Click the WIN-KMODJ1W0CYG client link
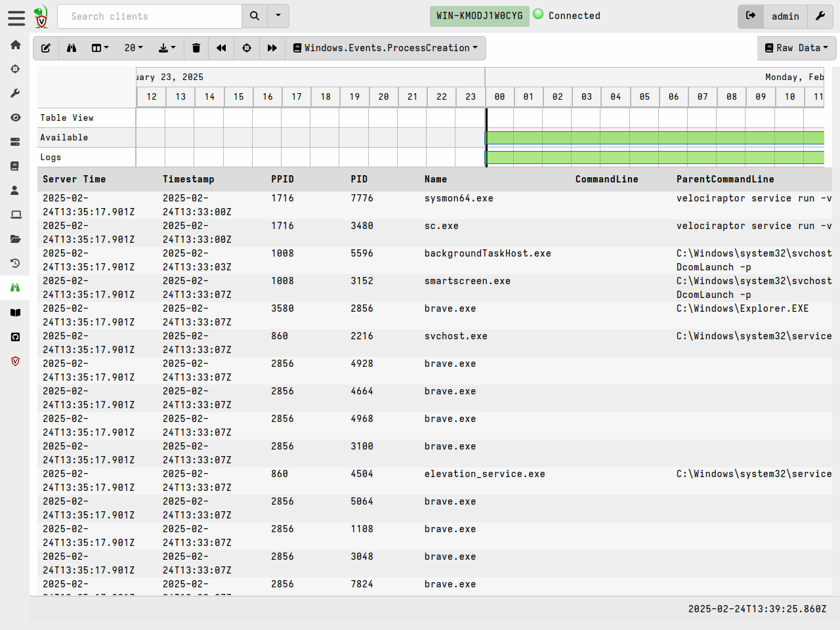This screenshot has height=630, width=840. tap(480, 16)
